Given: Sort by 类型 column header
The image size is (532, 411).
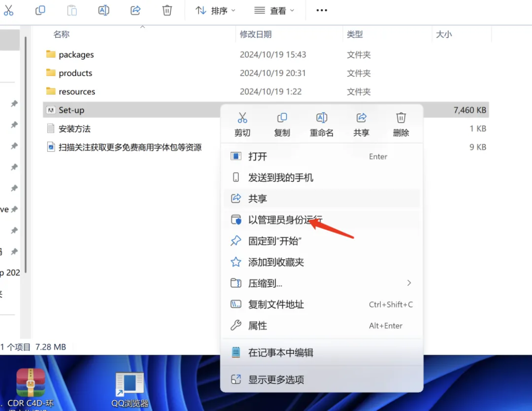Looking at the screenshot, I should click(355, 34).
